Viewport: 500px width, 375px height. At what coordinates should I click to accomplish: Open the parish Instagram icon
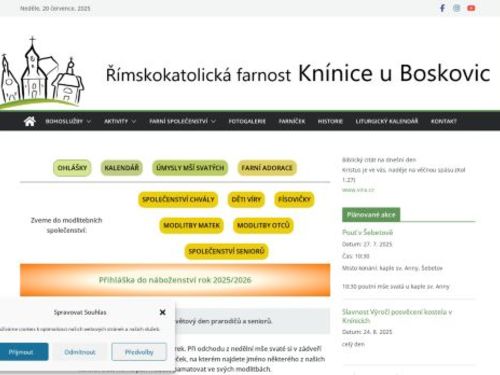pos(457,8)
